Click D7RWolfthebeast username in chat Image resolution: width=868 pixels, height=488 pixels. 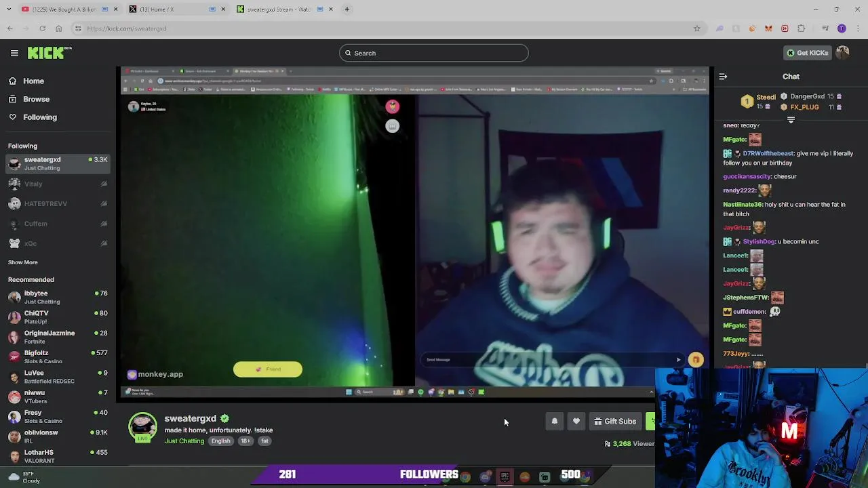pyautogui.click(x=768, y=153)
